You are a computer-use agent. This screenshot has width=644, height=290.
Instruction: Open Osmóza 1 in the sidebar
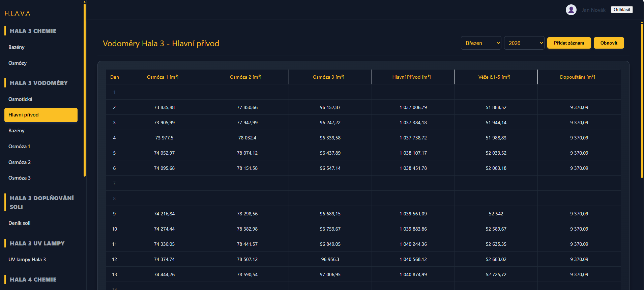click(19, 147)
